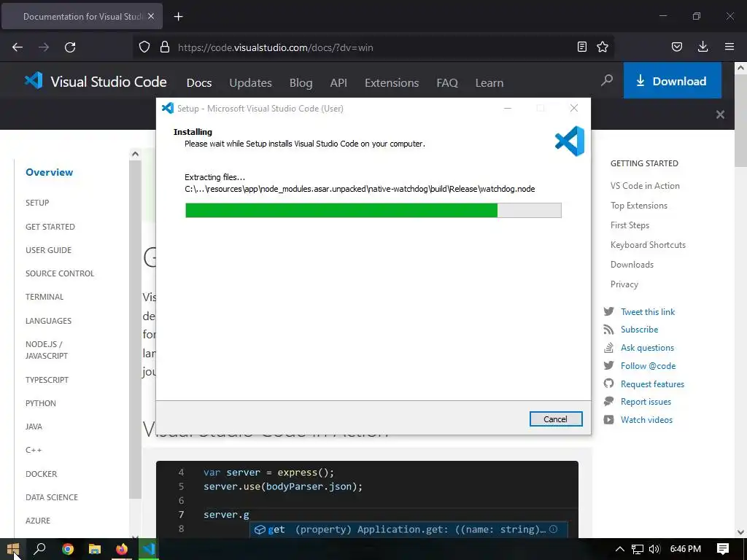
Task: Open the Docs menu item
Action: click(199, 82)
